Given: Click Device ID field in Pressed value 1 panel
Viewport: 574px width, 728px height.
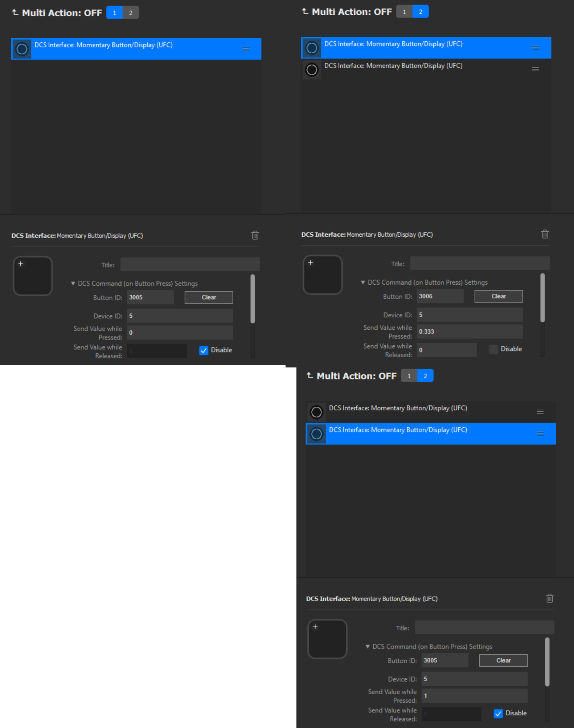Looking at the screenshot, I should click(475, 679).
